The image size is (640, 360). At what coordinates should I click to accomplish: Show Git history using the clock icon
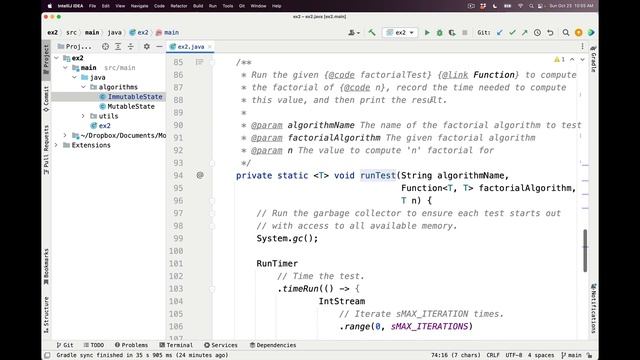tap(537, 32)
